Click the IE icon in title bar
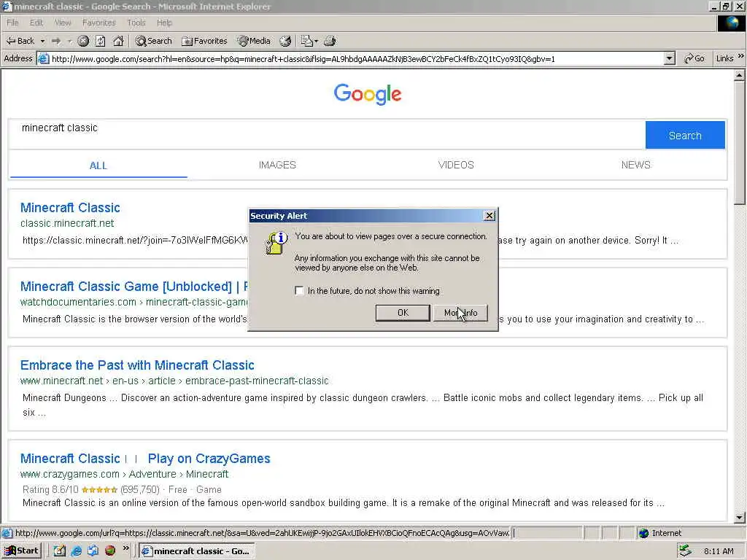Image resolution: width=747 pixels, height=560 pixels. coord(7,6)
